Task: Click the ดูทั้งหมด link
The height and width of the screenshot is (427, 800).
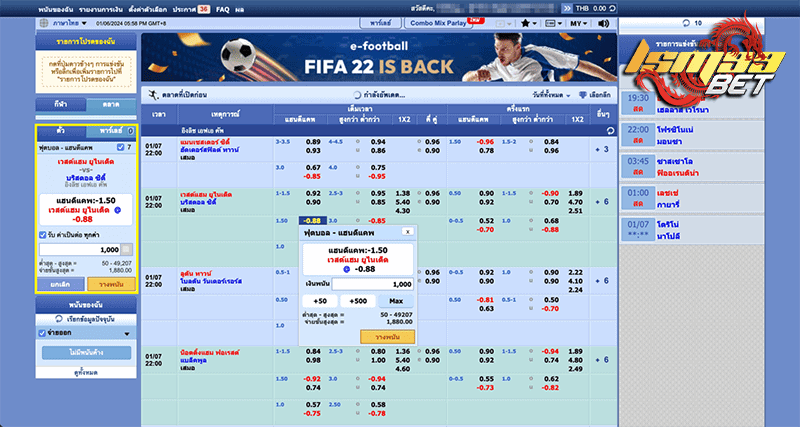Action: pos(86,373)
